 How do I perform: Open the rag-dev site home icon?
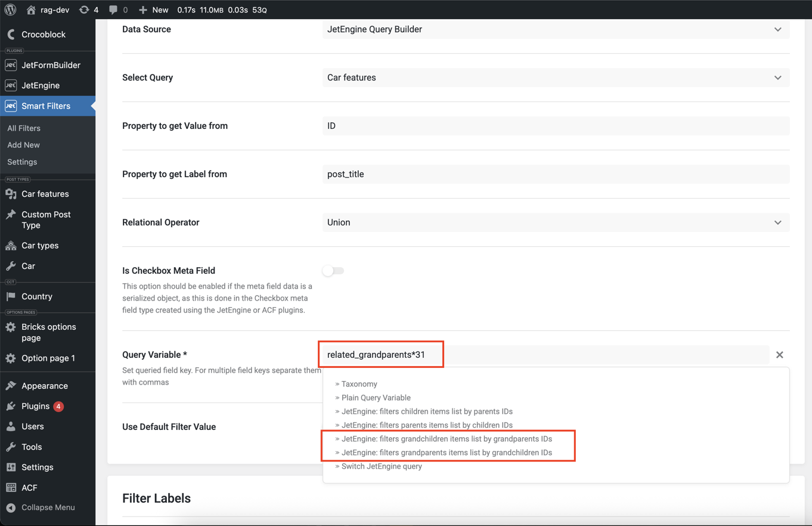pos(31,10)
